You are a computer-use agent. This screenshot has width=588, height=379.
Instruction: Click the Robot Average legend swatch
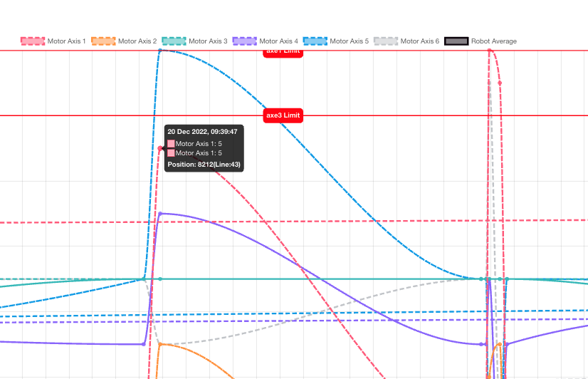(456, 41)
